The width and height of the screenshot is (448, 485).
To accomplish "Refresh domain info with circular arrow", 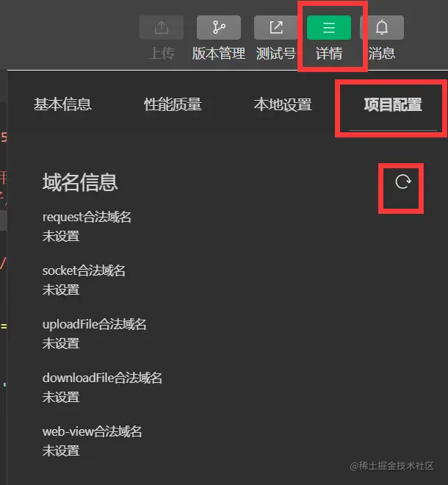I will coord(403,182).
